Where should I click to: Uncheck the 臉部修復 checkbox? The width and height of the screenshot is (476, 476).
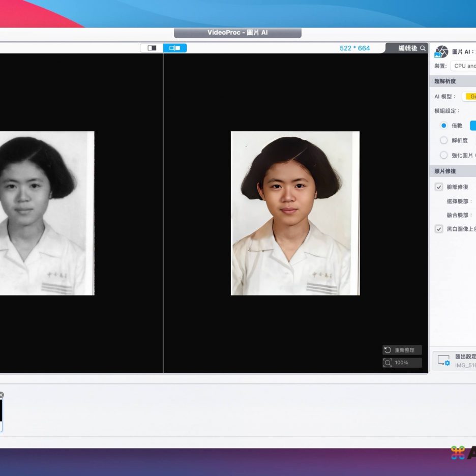click(x=439, y=187)
